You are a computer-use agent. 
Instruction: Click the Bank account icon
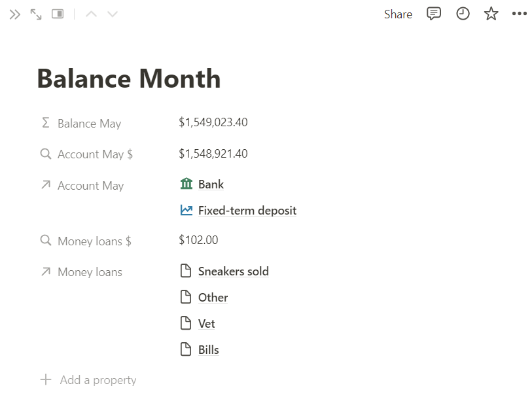pyautogui.click(x=186, y=184)
